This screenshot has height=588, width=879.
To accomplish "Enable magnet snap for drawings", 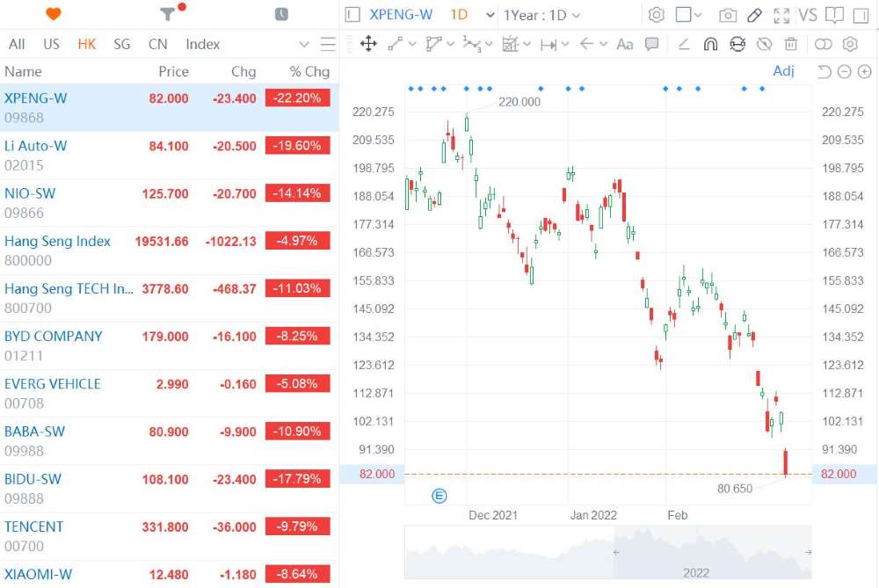I will 710,44.
